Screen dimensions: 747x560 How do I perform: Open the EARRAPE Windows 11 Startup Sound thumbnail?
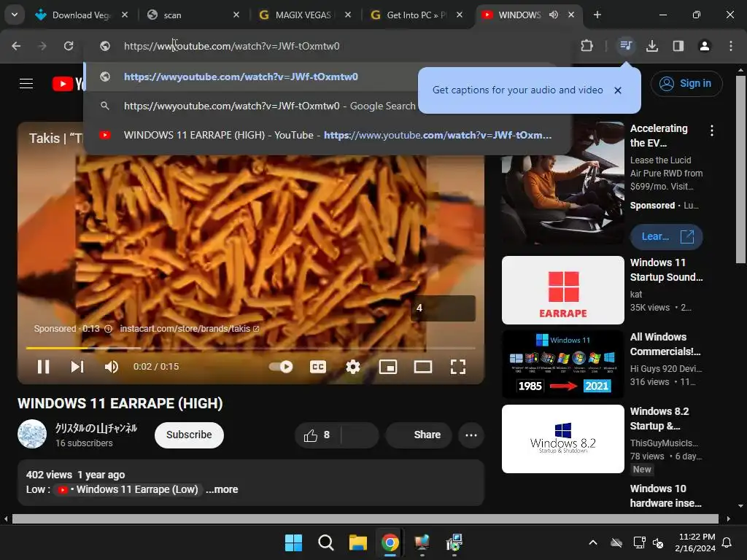tap(563, 290)
